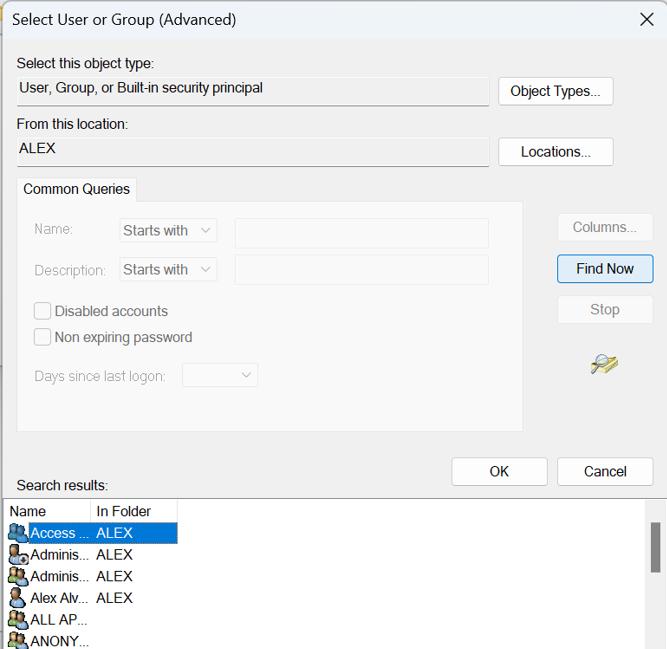Image resolution: width=667 pixels, height=649 pixels.
Task: Click the Locations button
Action: pyautogui.click(x=555, y=152)
